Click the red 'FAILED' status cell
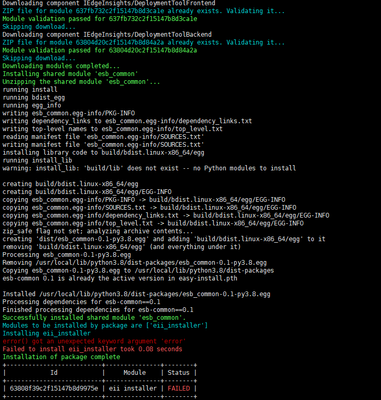This screenshot has height=400, width=381. [x=179, y=388]
